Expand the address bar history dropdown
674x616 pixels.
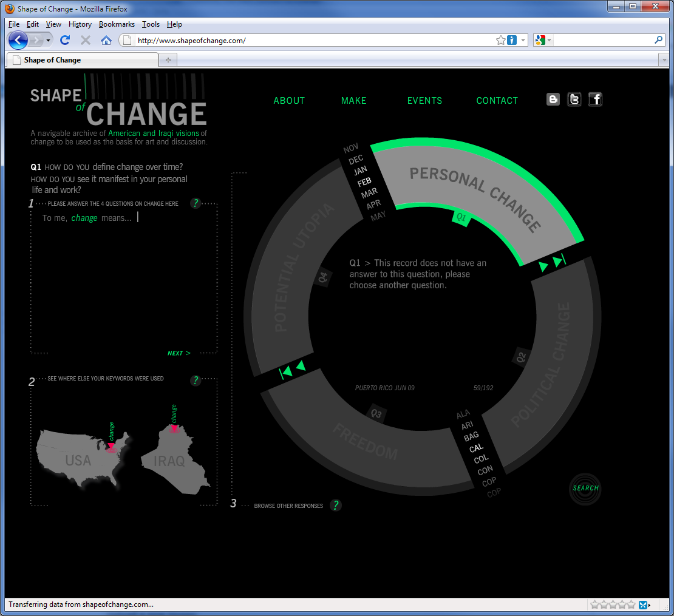[x=522, y=40]
